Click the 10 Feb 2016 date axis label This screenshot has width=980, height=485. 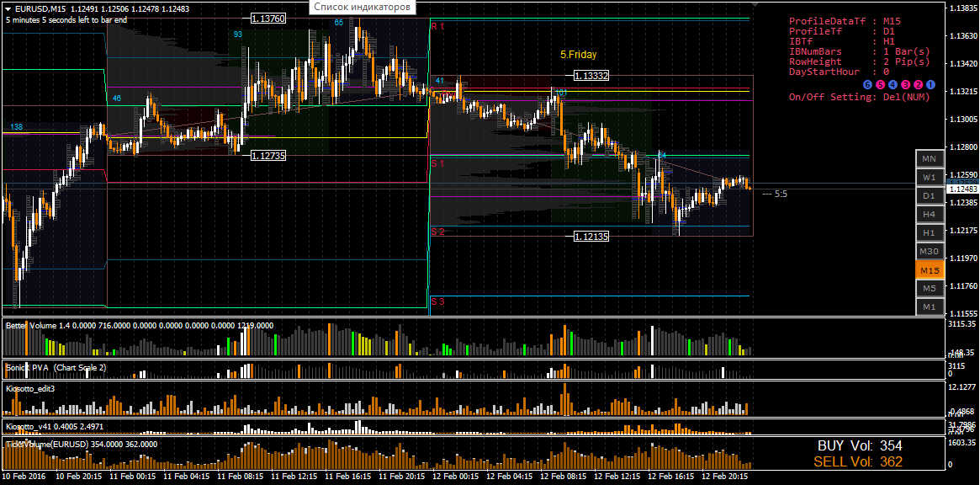[23, 477]
